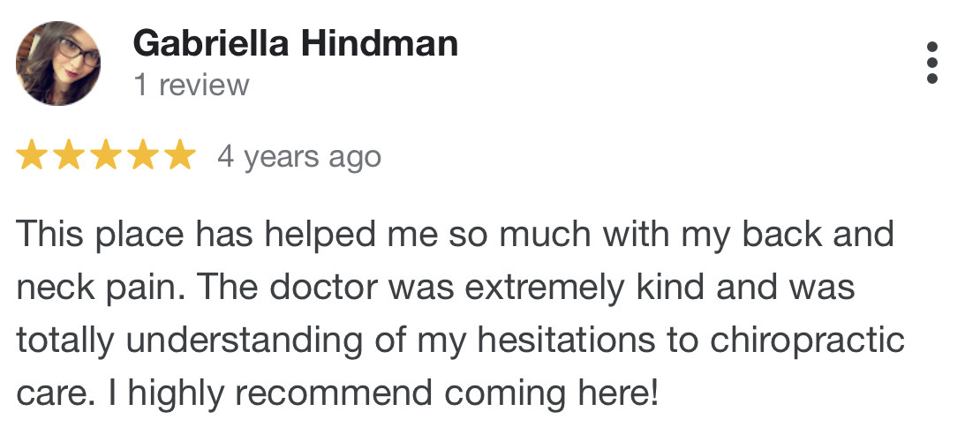Click the "1 review" count under the name
This screenshot has height=434, width=980.
[191, 86]
